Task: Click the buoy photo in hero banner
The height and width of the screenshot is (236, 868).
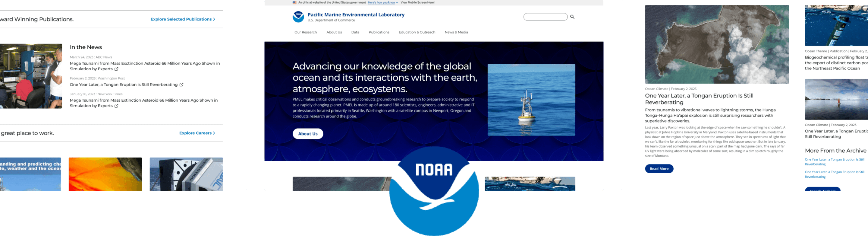Action: pyautogui.click(x=531, y=100)
